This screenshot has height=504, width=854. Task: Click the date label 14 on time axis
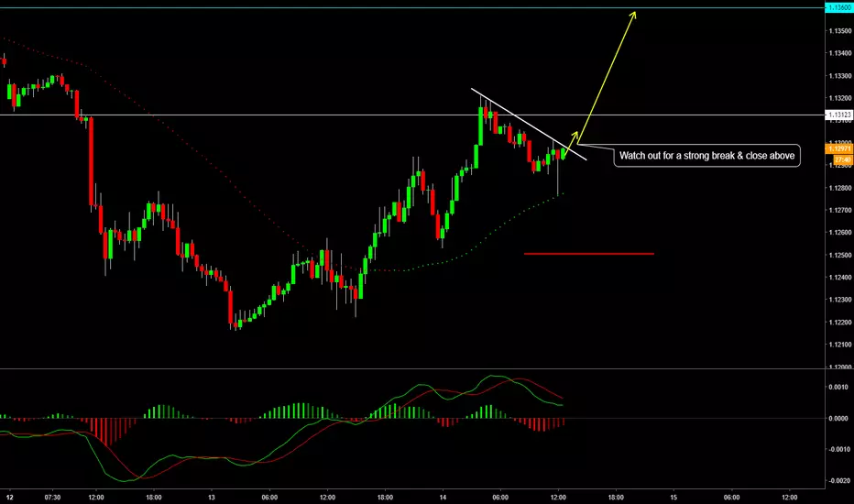(443, 498)
